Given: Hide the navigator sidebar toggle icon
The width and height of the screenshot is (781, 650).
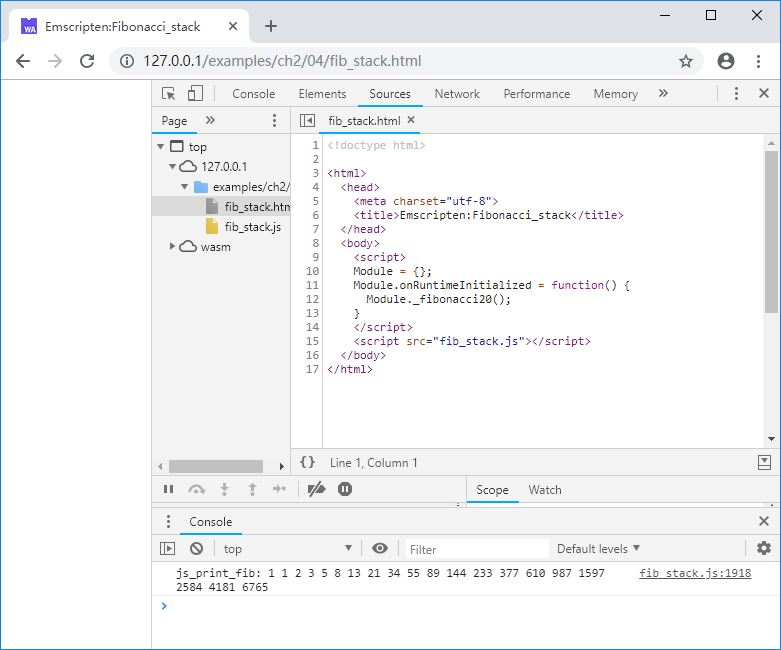Looking at the screenshot, I should pyautogui.click(x=307, y=121).
